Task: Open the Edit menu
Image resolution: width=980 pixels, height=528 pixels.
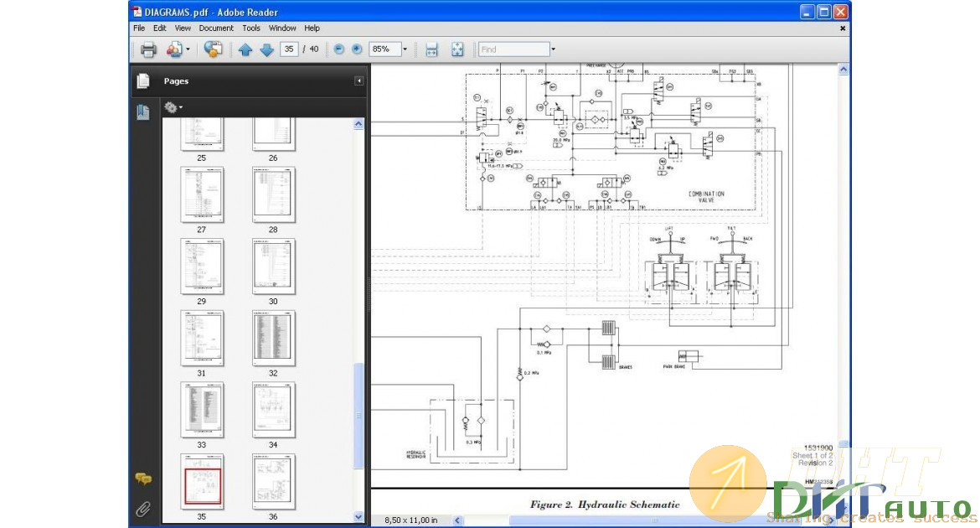Action: 160,28
